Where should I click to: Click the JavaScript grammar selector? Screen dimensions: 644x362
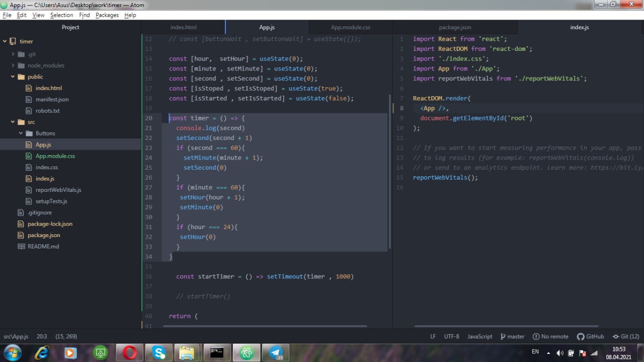(479, 336)
